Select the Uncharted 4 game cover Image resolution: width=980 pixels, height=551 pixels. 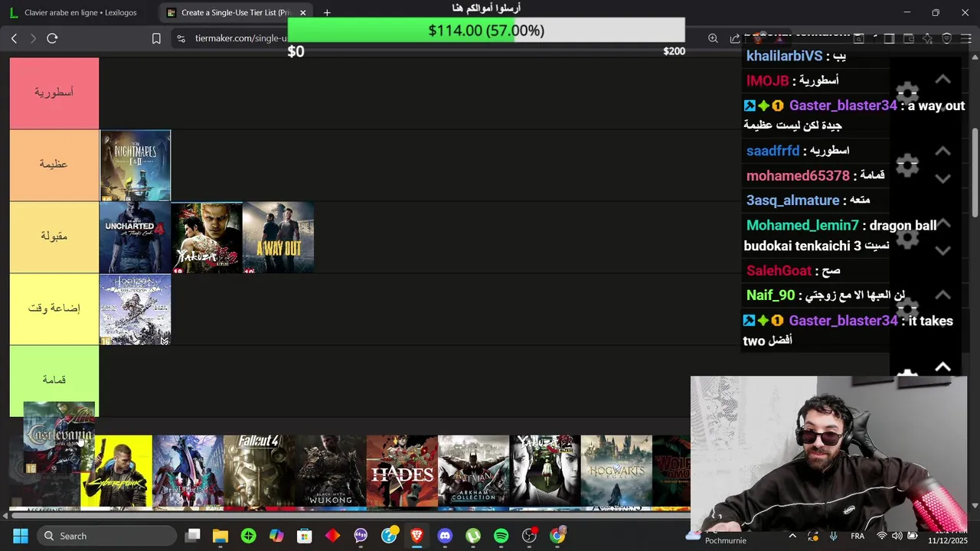(x=136, y=237)
